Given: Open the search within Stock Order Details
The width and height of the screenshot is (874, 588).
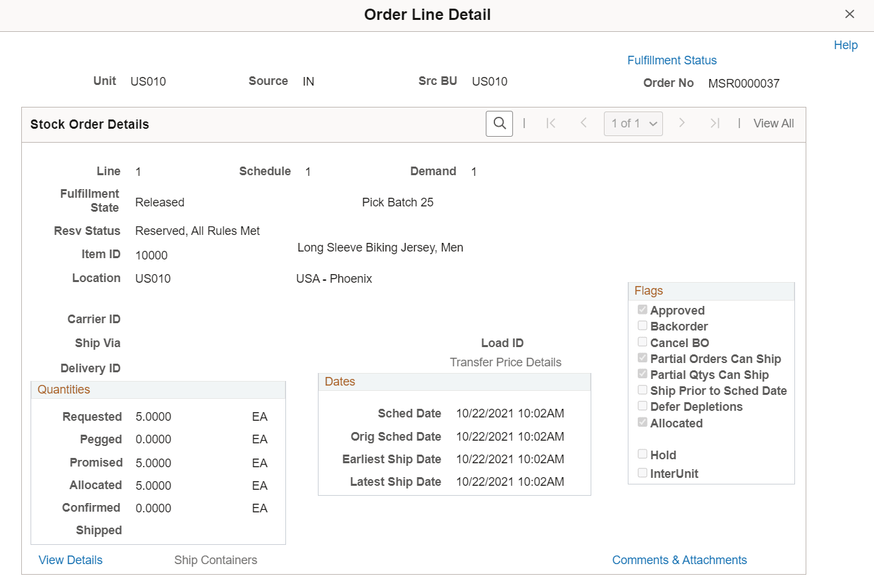Looking at the screenshot, I should [x=499, y=123].
